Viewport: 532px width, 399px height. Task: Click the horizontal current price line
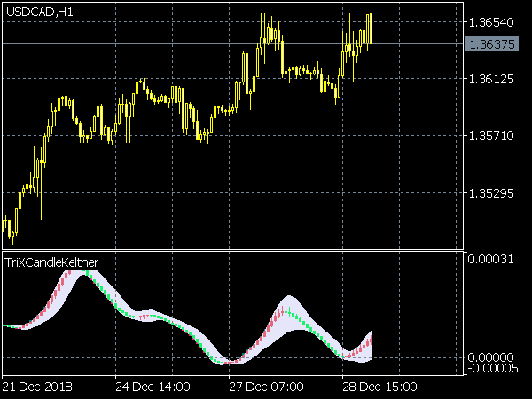[232, 44]
